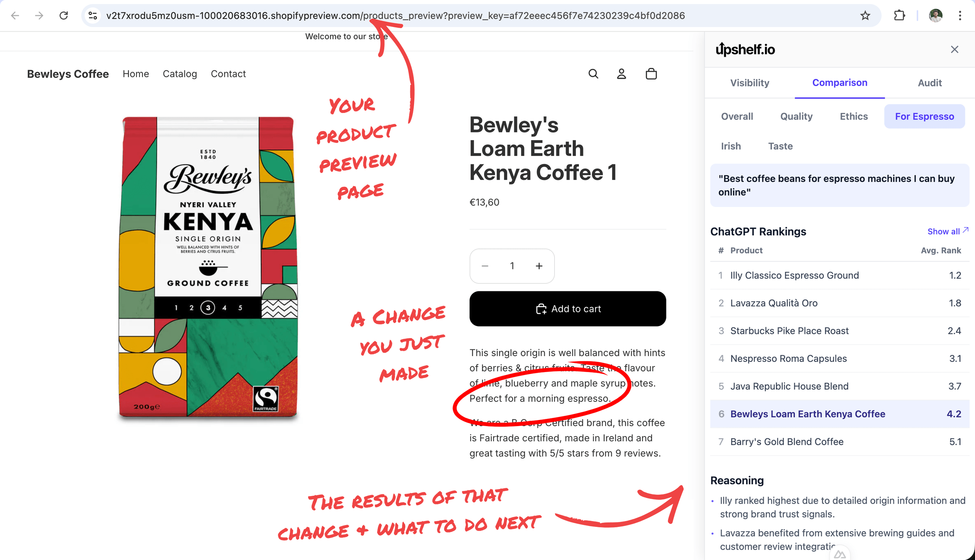The width and height of the screenshot is (975, 560).
Task: Toggle the Ethics comparison filter
Action: click(x=854, y=116)
